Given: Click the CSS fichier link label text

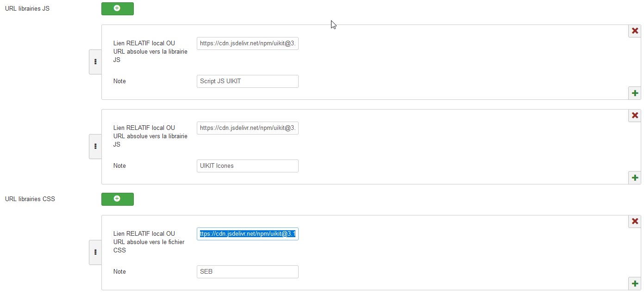Looking at the screenshot, I should [x=149, y=242].
